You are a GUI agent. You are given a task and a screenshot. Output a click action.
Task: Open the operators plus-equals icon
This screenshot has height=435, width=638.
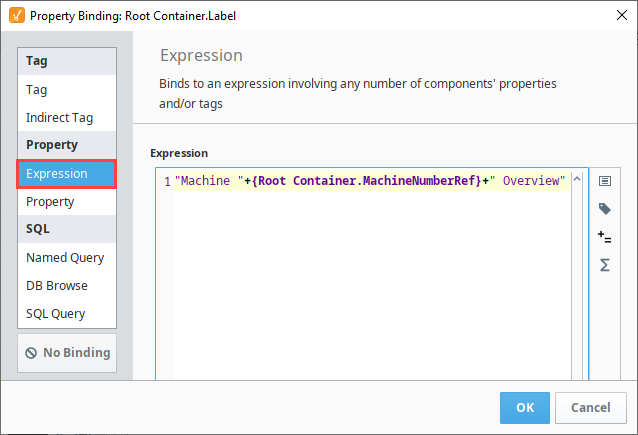tap(605, 237)
